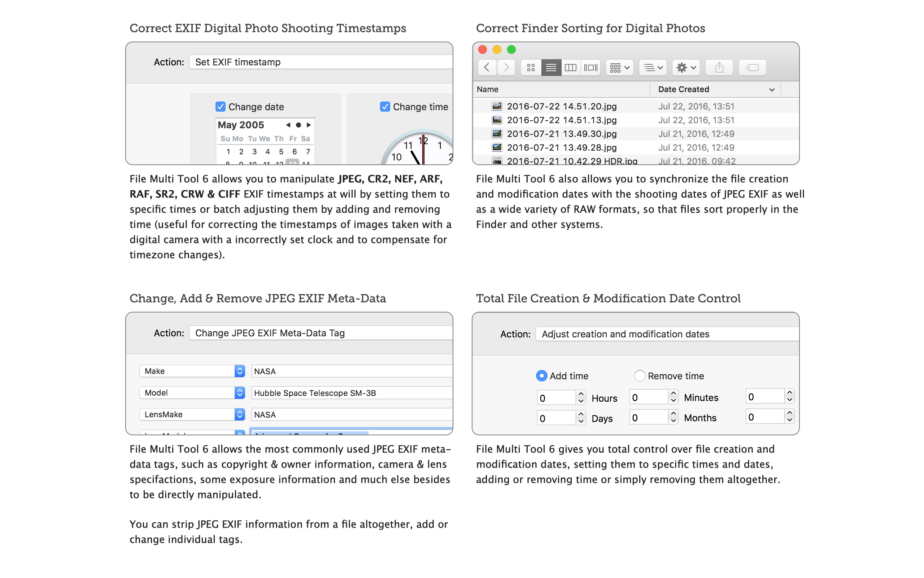This screenshot has height=578, width=924.
Task: Click the Finder edit tags button
Action: 752,68
